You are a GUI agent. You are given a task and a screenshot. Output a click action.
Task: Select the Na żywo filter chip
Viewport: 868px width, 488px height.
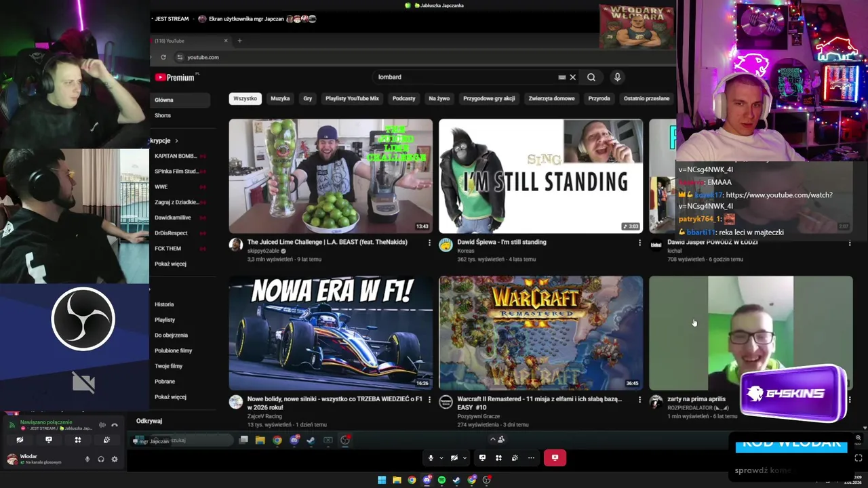point(439,98)
